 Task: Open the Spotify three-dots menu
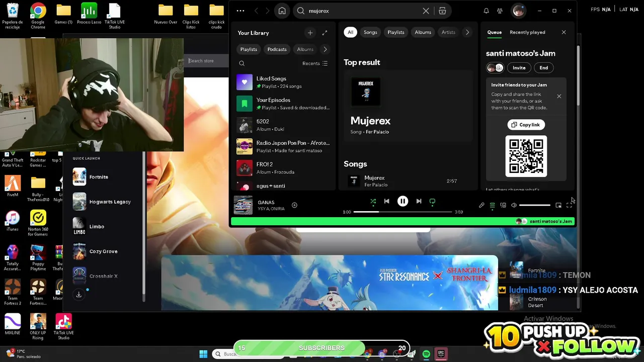point(240,11)
